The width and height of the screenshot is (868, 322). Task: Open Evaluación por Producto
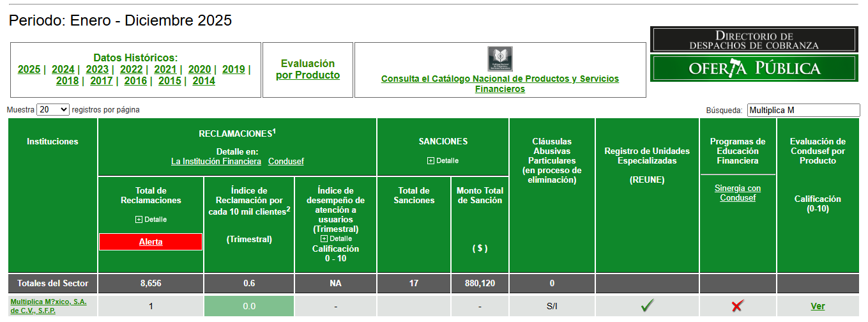pyautogui.click(x=308, y=70)
